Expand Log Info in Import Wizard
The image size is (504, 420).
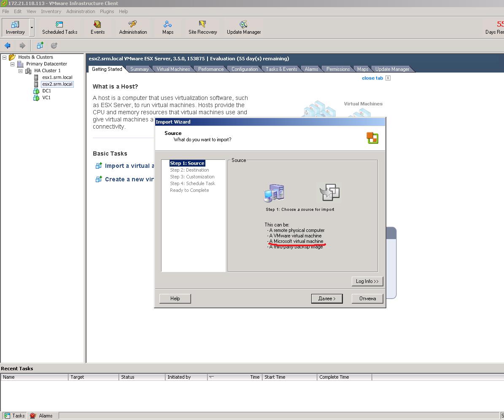(x=367, y=281)
